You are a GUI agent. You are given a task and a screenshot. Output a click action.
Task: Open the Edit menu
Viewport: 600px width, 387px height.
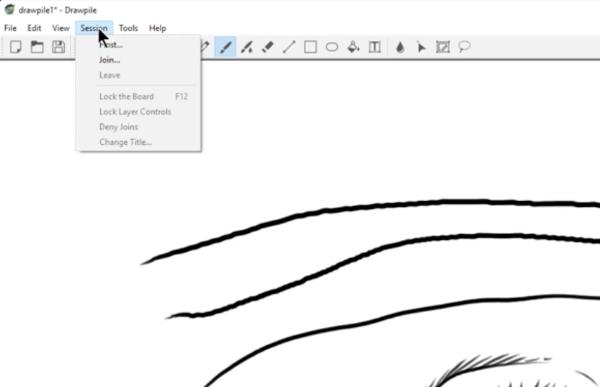34,28
